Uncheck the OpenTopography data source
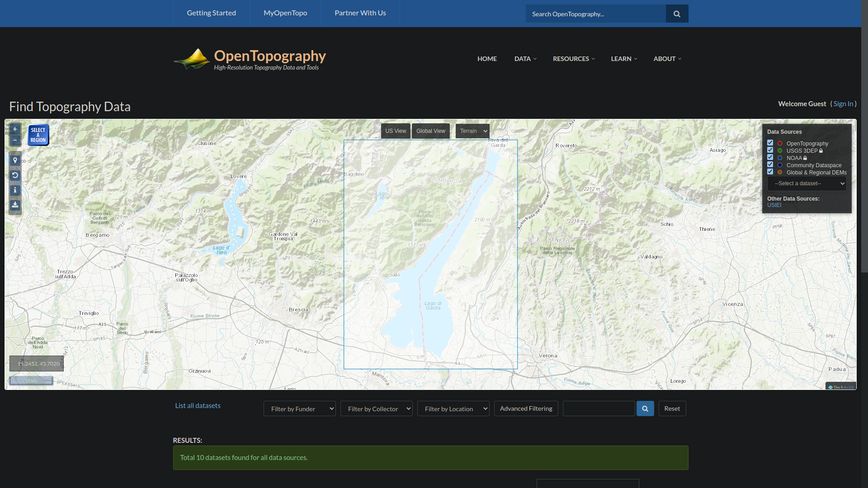The height and width of the screenshot is (488, 868). 770,143
